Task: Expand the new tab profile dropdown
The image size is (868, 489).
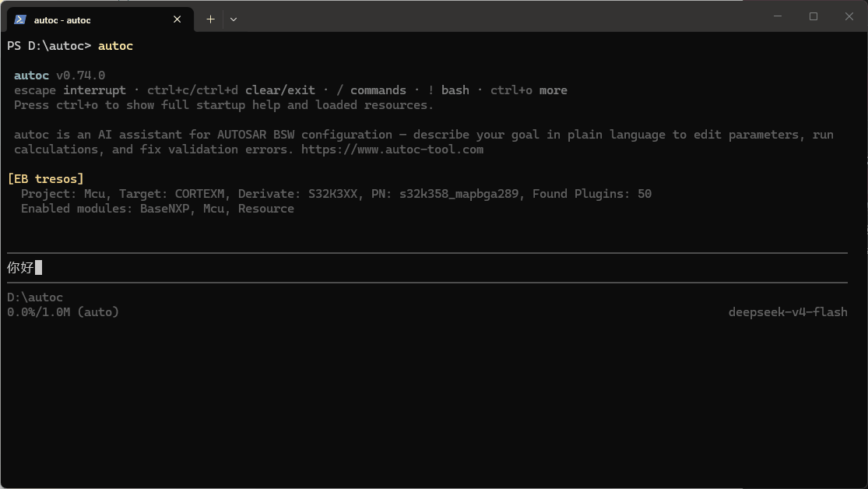Action: pyautogui.click(x=234, y=19)
